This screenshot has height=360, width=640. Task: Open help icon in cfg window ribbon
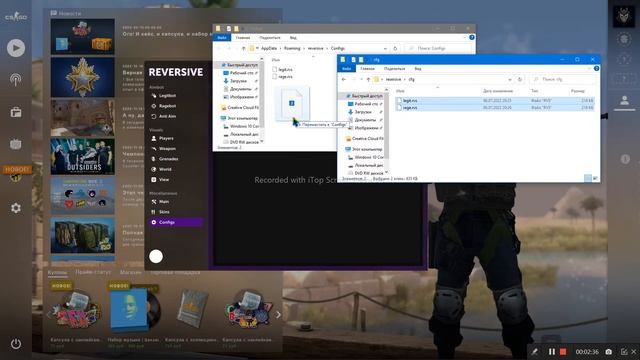(x=596, y=69)
